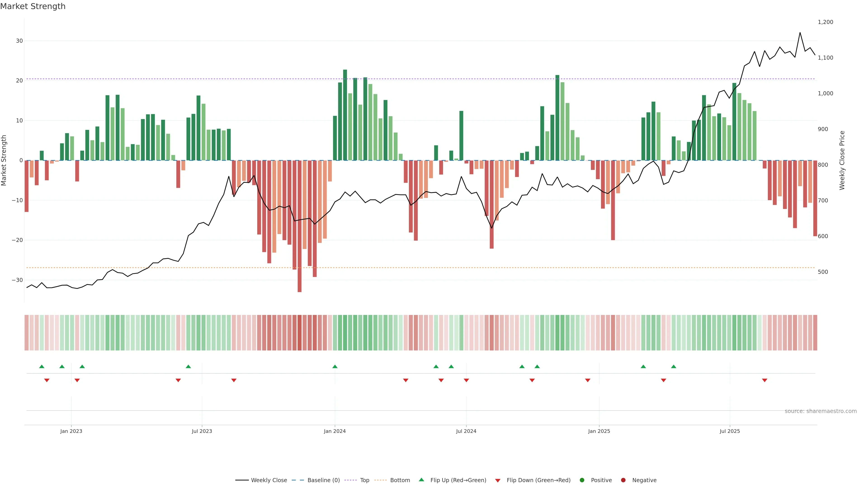Click the Jul 2024 x-axis label
The image size is (868, 488).
466,431
